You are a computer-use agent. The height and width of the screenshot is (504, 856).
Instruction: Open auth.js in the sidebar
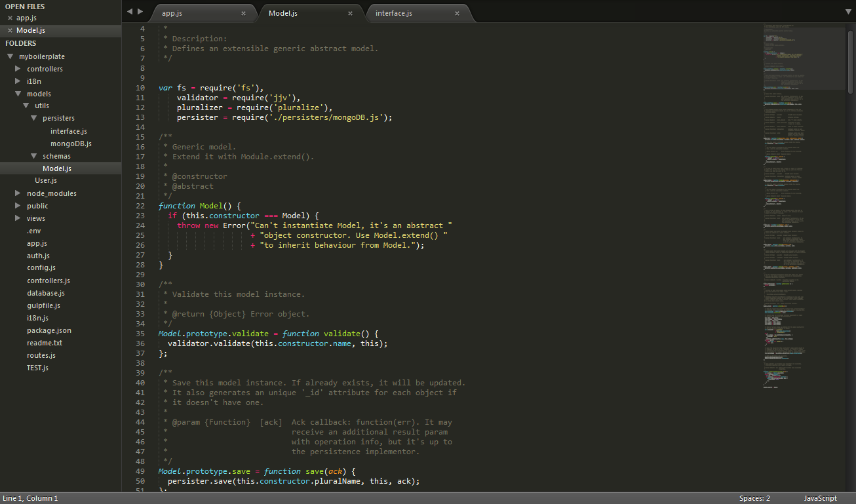[38, 256]
